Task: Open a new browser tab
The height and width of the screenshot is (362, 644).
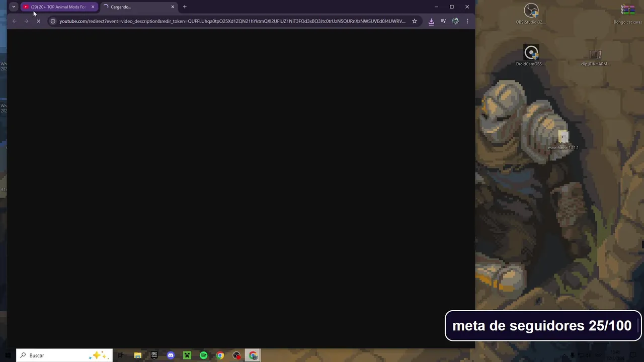Action: (x=185, y=7)
